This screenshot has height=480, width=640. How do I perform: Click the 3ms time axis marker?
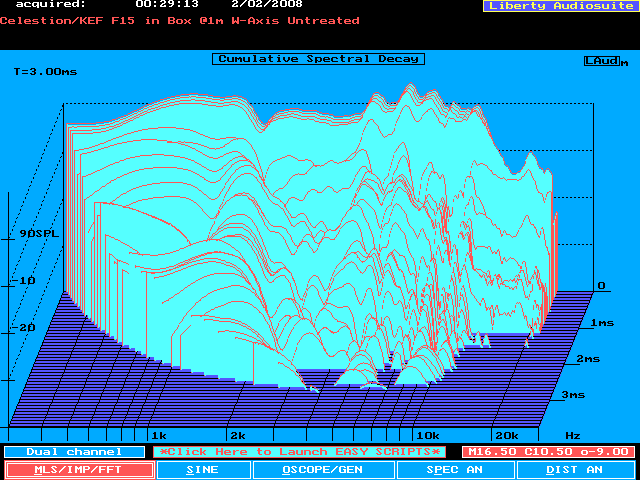(x=572, y=395)
